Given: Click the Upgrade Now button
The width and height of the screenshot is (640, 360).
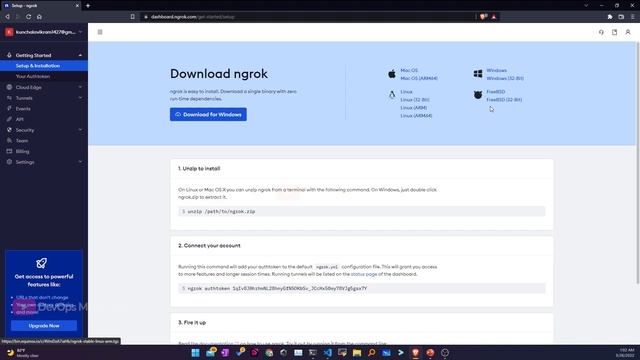Looking at the screenshot, I should click(44, 326).
